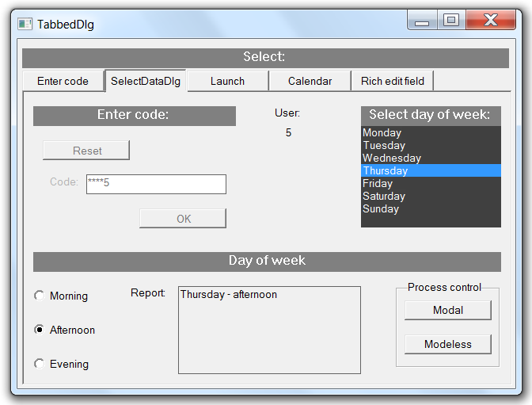Select Monday in the day list
This screenshot has width=532, height=405.
point(431,132)
